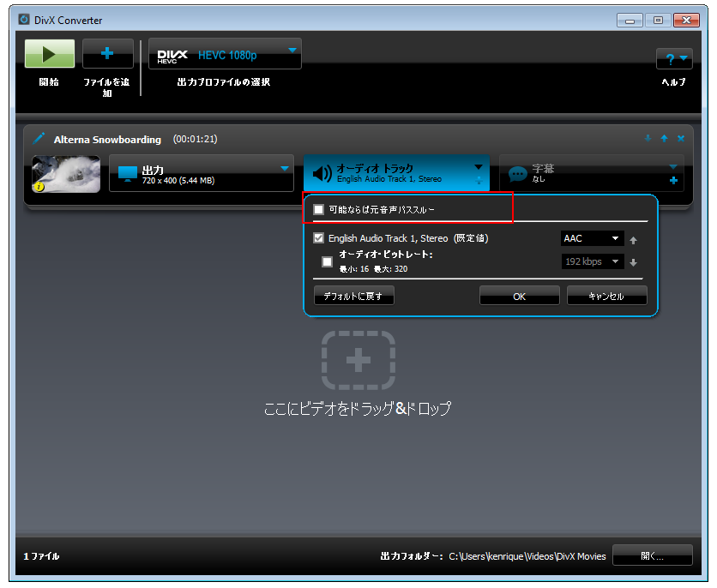Click the output folder path text
This screenshot has height=588, width=717.
[527, 556]
